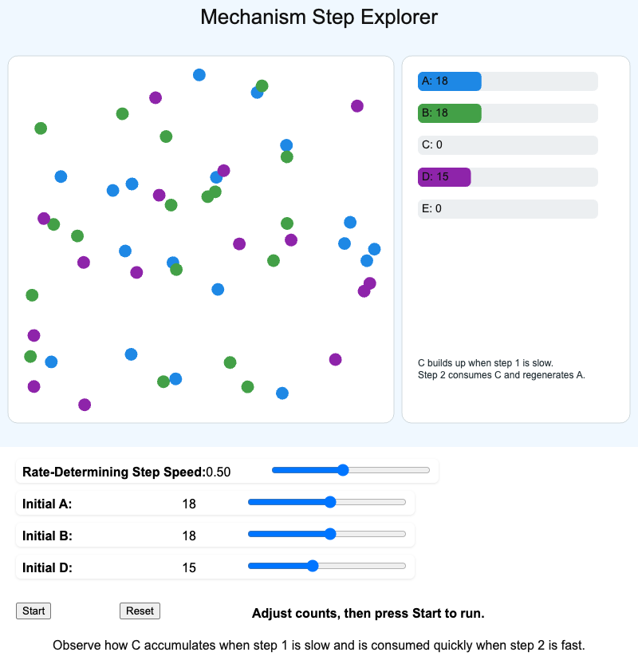Click the topmost blue particle in the simulation

(199, 75)
